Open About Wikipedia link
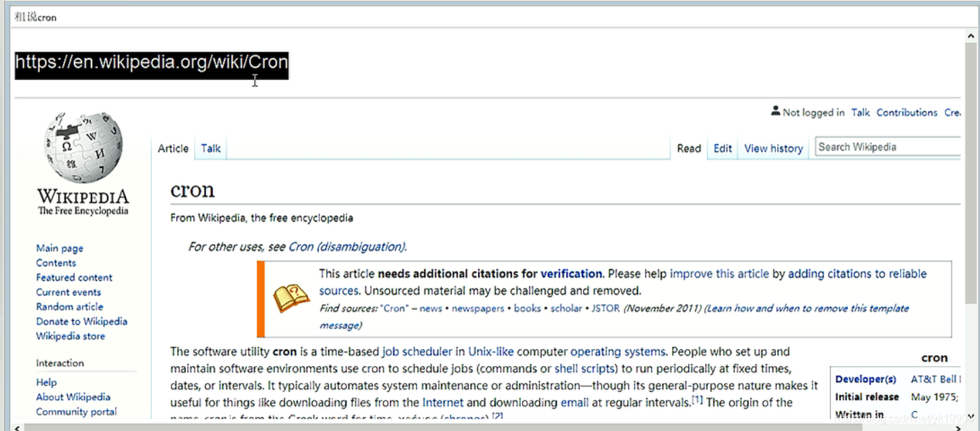Image resolution: width=980 pixels, height=431 pixels. [x=73, y=397]
